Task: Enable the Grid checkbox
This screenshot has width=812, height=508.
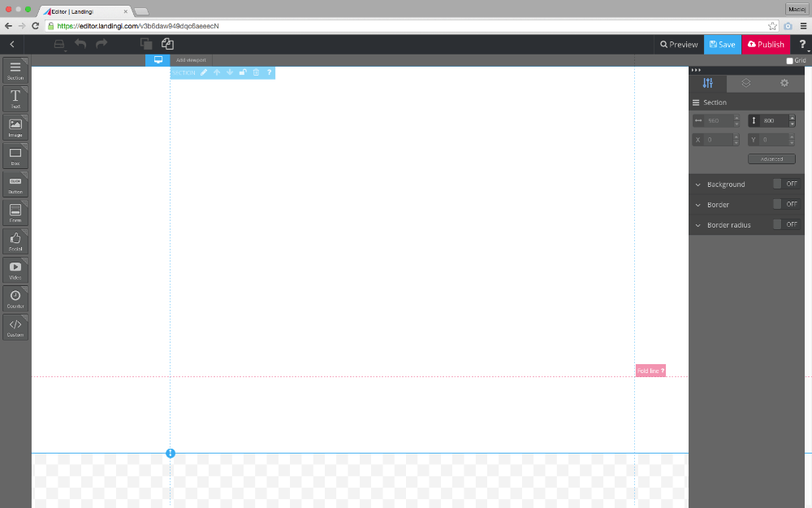Action: pyautogui.click(x=790, y=61)
